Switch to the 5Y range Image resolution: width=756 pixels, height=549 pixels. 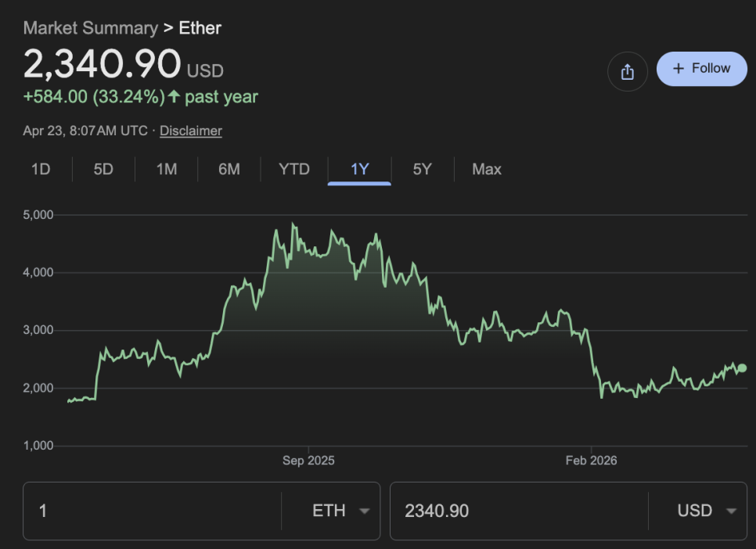click(422, 169)
